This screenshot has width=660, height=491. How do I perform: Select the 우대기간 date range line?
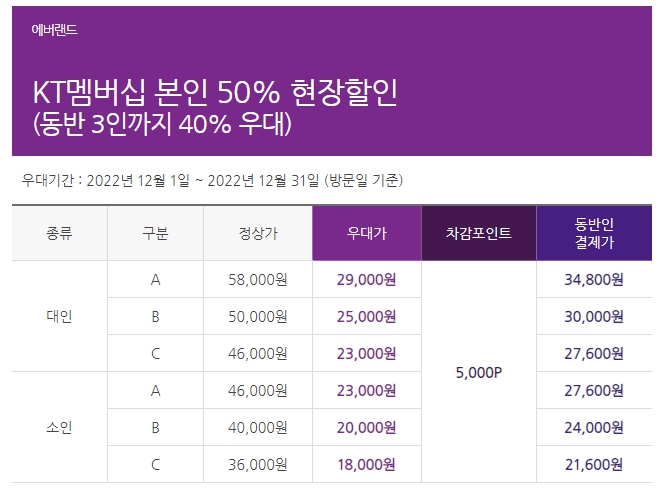(x=213, y=180)
